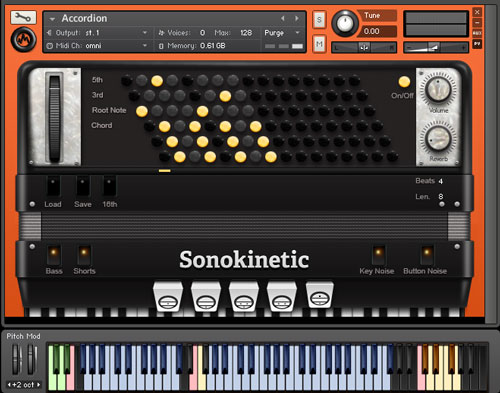Screen dimensions: 500x393
Task: Go to the previous instrument with the left arrow
Action: tap(283, 19)
